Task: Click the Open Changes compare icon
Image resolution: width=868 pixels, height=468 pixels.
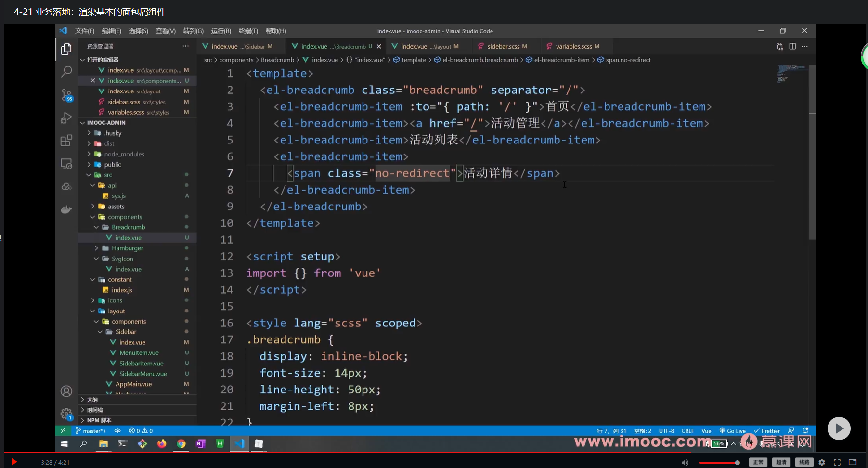Action: tap(780, 46)
